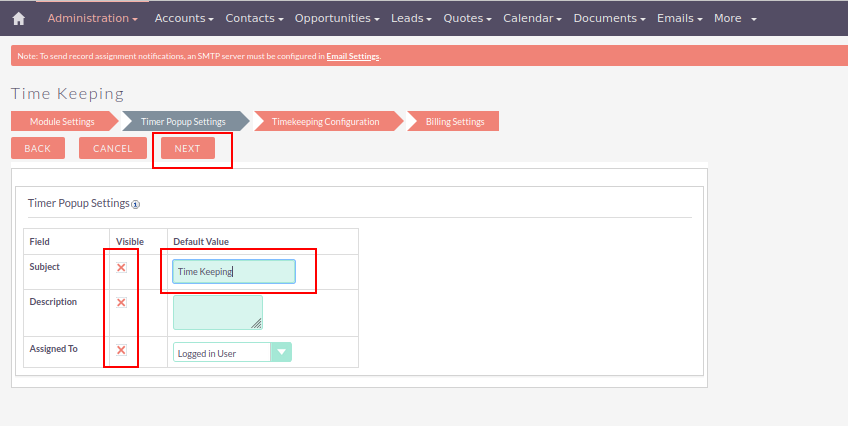Click the info icon beside Timer Popup Settings

pyautogui.click(x=136, y=204)
